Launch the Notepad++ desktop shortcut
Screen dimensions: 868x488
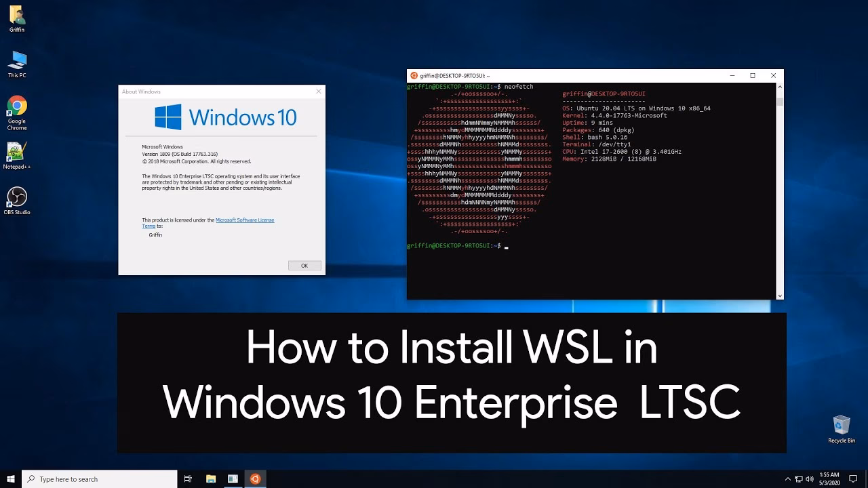click(17, 156)
